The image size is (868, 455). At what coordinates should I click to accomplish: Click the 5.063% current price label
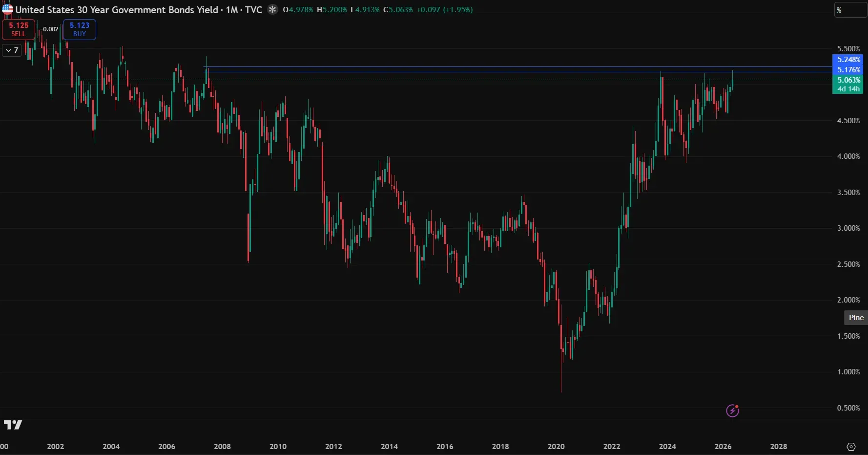[x=848, y=80]
